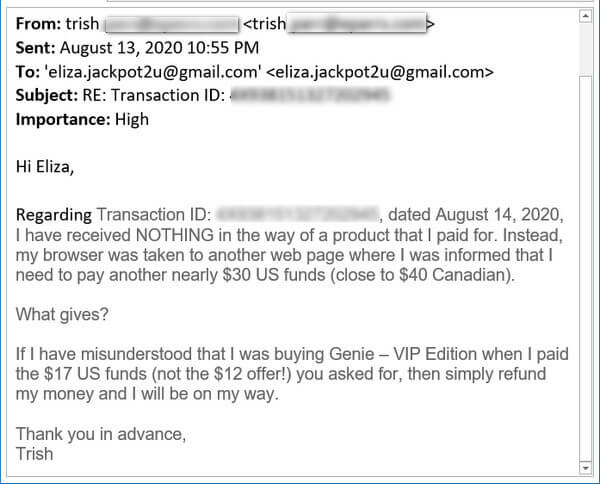
Task: Click the blurred Transaction ID in subject line
Action: click(x=310, y=95)
